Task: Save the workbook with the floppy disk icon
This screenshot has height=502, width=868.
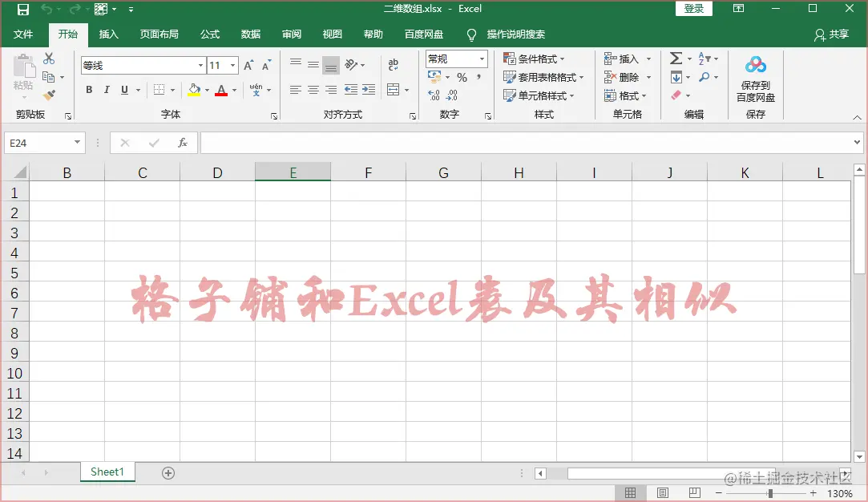Action: click(x=22, y=10)
